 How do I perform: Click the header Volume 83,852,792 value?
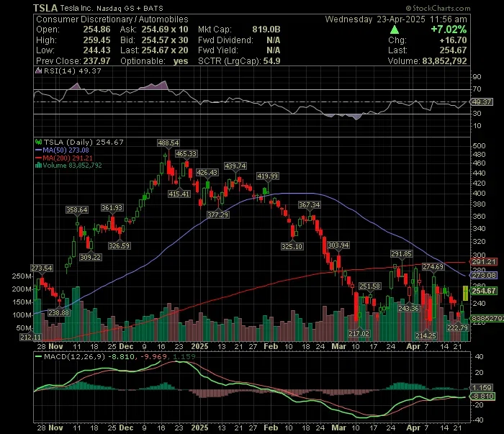(444, 61)
